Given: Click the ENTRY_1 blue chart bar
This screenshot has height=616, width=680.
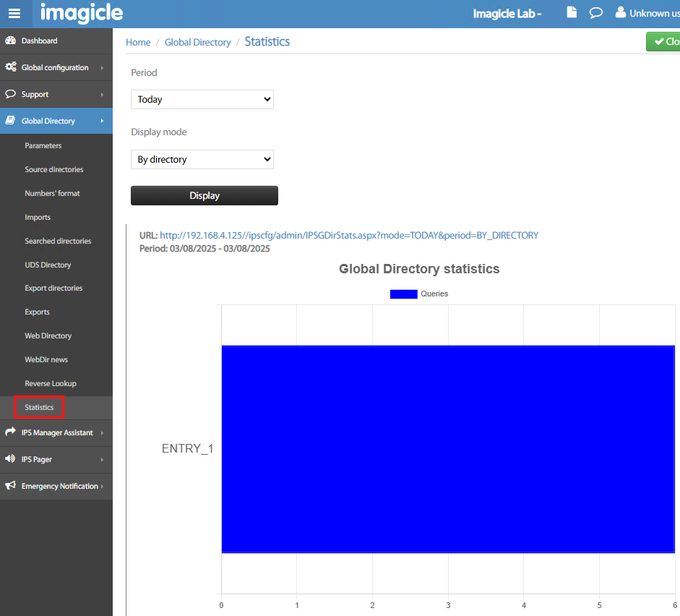Looking at the screenshot, I should click(447, 448).
